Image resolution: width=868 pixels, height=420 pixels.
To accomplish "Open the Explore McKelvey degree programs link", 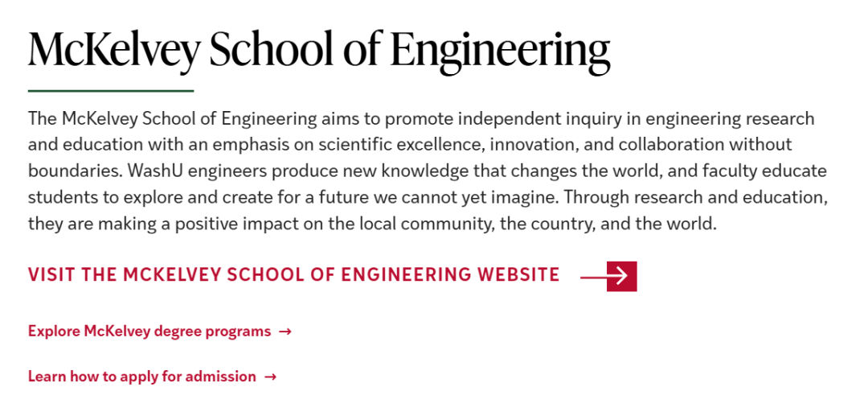I will click(149, 331).
